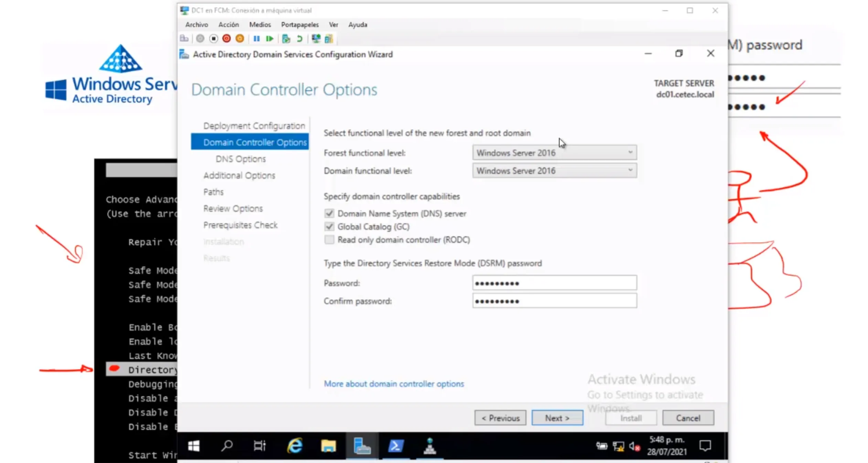This screenshot has height=463, width=868.
Task: Select Additional Options in the wizard sidebar
Action: pos(239,175)
